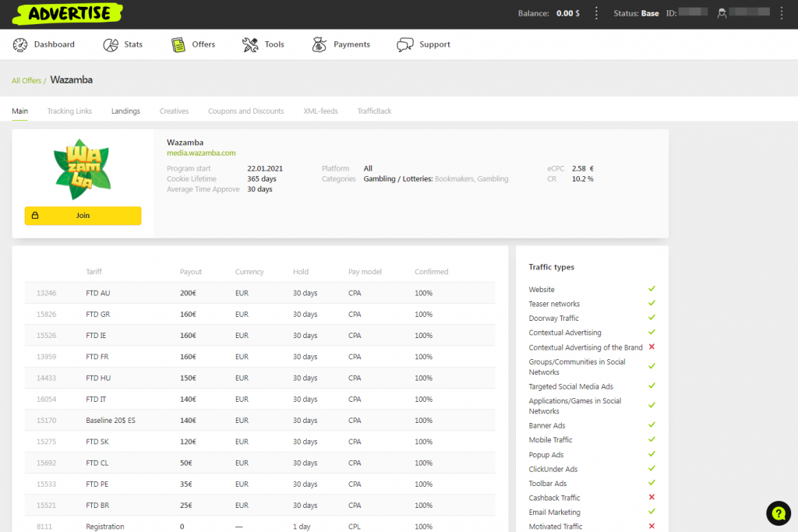Join the Wazamba offer
798x532 pixels.
[x=83, y=216]
